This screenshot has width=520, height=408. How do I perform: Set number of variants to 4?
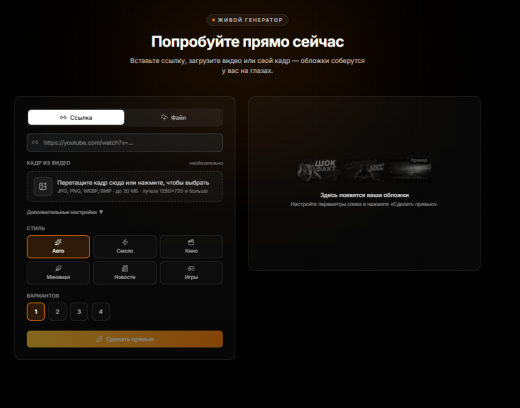[101, 312]
